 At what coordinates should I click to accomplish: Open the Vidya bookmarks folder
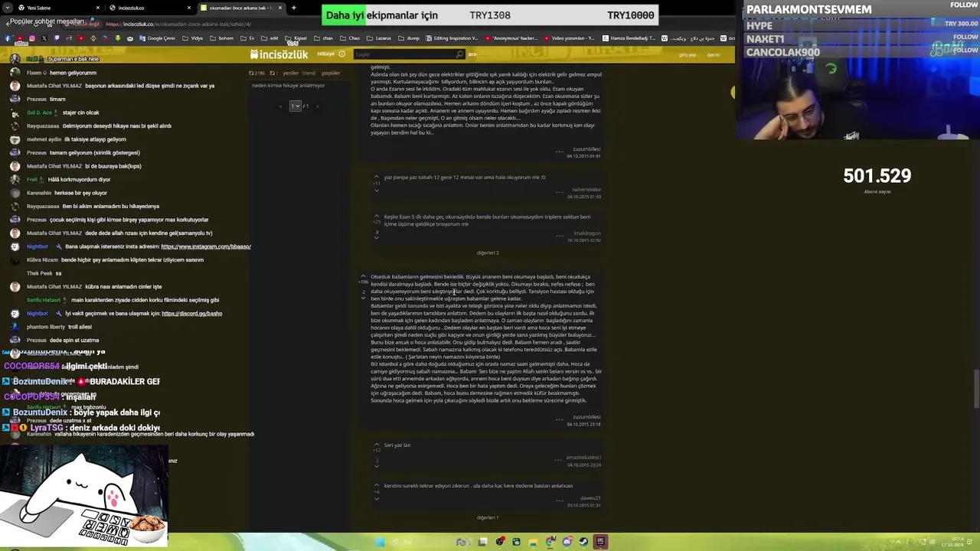pyautogui.click(x=194, y=38)
